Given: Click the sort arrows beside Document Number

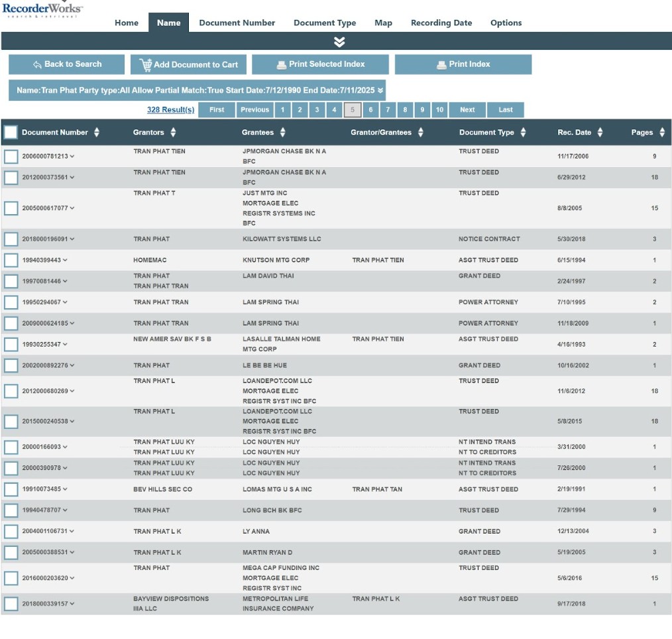Looking at the screenshot, I should click(97, 133).
